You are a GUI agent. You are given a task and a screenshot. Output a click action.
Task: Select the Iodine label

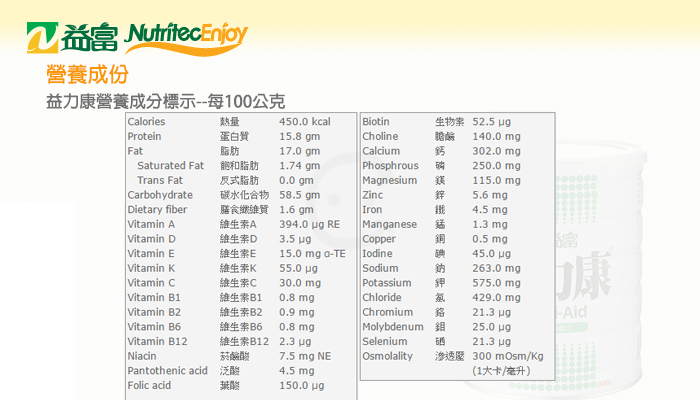click(x=378, y=254)
